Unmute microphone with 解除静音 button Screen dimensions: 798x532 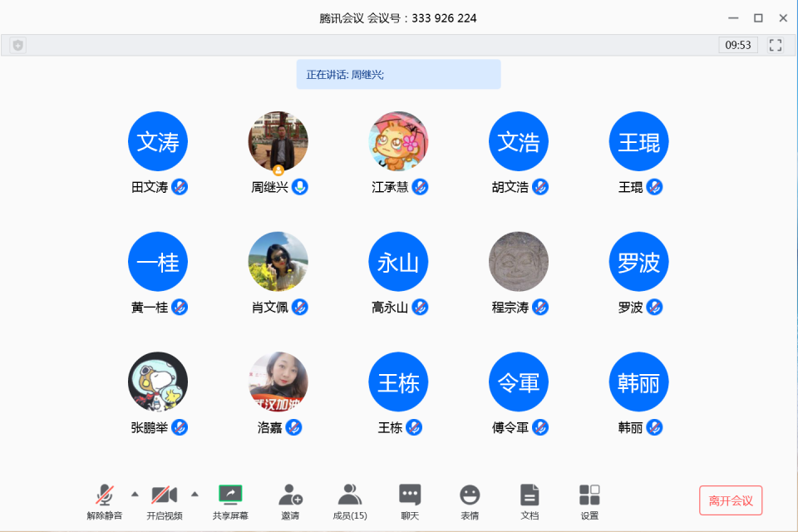pyautogui.click(x=105, y=501)
